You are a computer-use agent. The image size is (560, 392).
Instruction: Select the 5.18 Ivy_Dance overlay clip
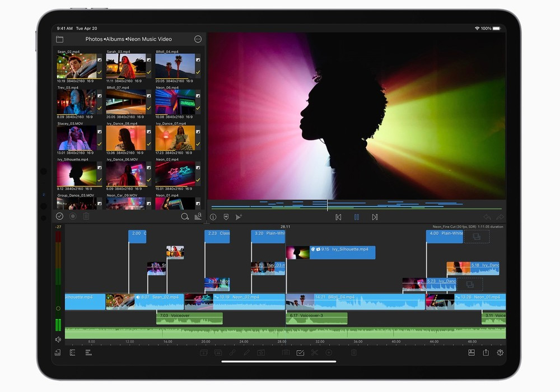473,268
